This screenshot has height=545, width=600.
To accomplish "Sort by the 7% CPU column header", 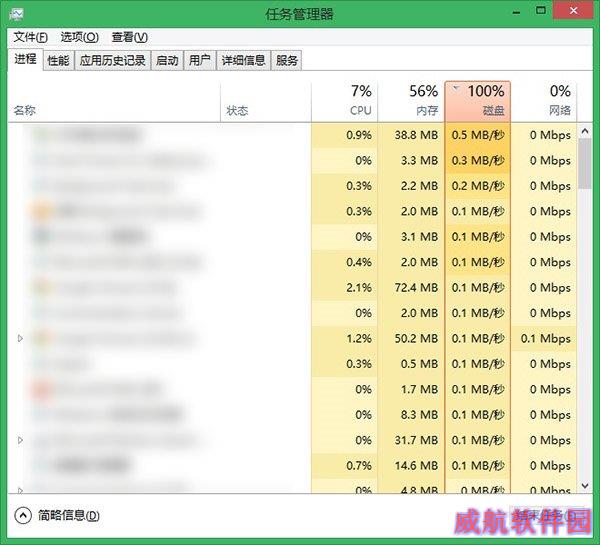I will click(x=344, y=102).
